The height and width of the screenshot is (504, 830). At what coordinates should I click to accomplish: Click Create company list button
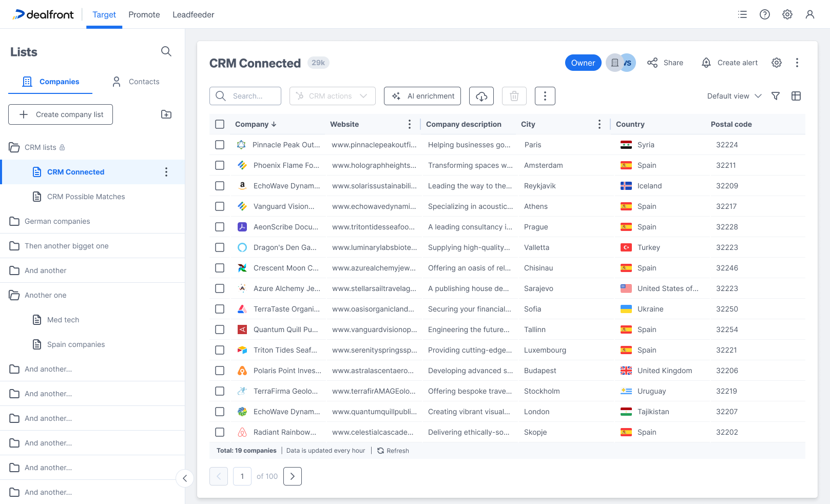[x=61, y=114]
